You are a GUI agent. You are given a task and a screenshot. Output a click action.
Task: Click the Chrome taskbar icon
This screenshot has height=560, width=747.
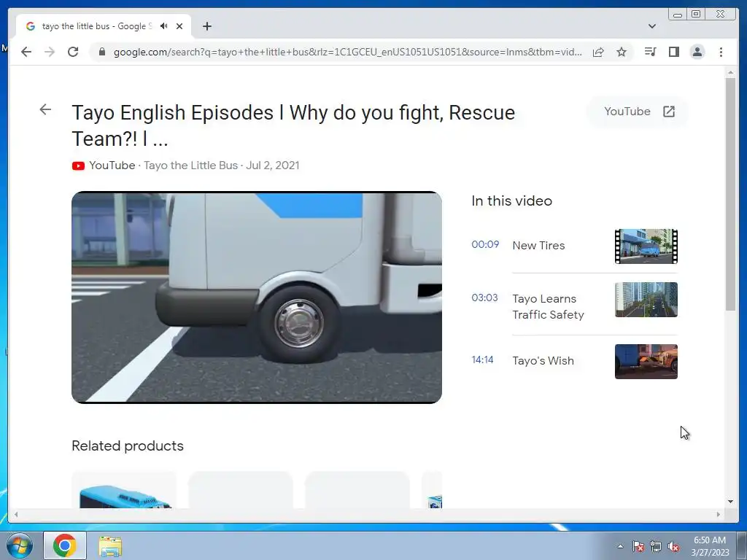[x=65, y=545]
